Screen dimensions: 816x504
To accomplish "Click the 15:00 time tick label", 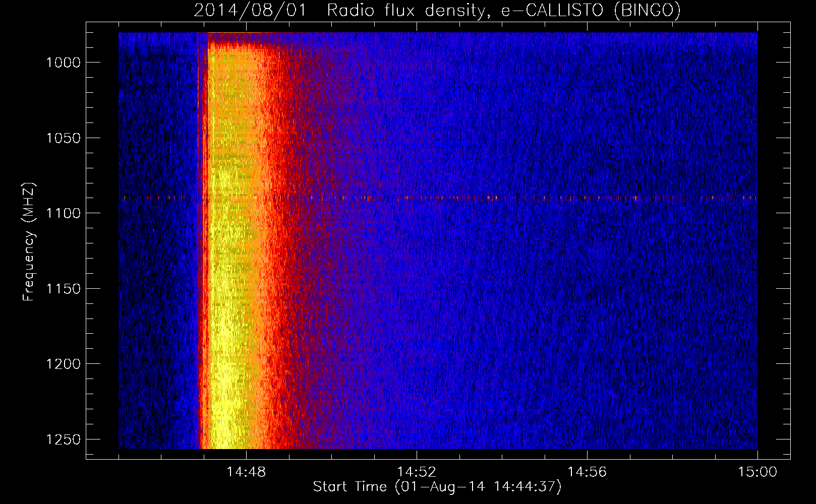I will coord(757,472).
